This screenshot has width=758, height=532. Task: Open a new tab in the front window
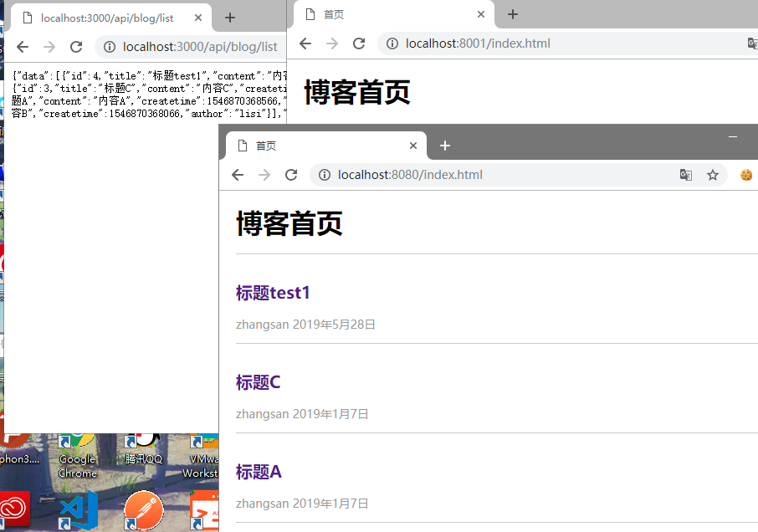[445, 146]
